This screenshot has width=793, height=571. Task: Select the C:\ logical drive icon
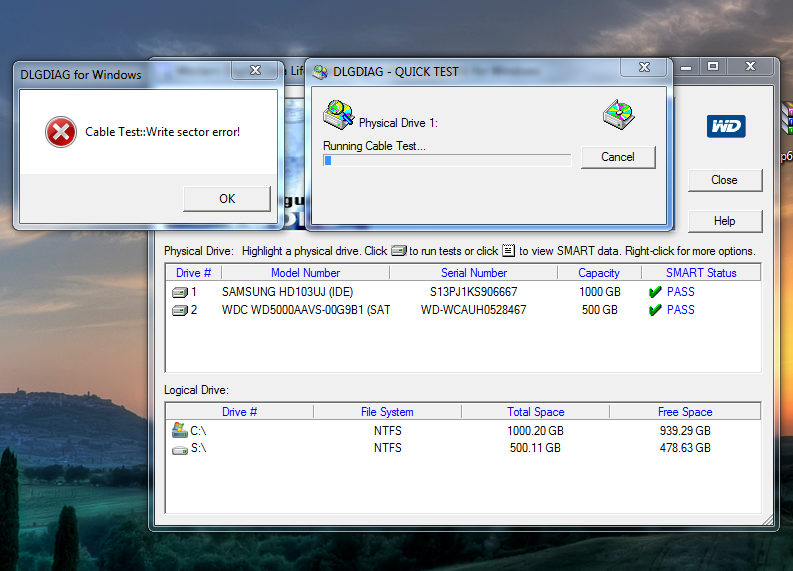click(x=180, y=430)
